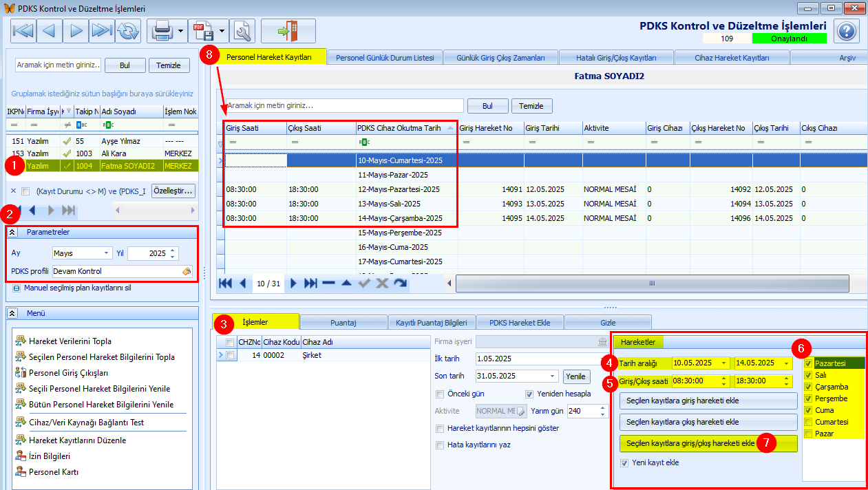This screenshot has width=868, height=490.
Task: Enable the Önceki gün checkbox
Action: (440, 394)
